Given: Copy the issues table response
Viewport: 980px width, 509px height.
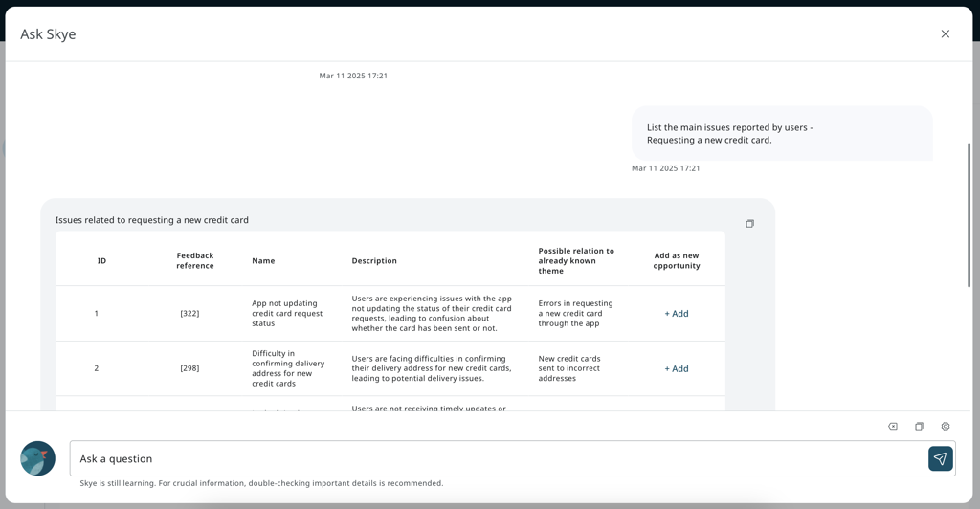Looking at the screenshot, I should click(749, 224).
